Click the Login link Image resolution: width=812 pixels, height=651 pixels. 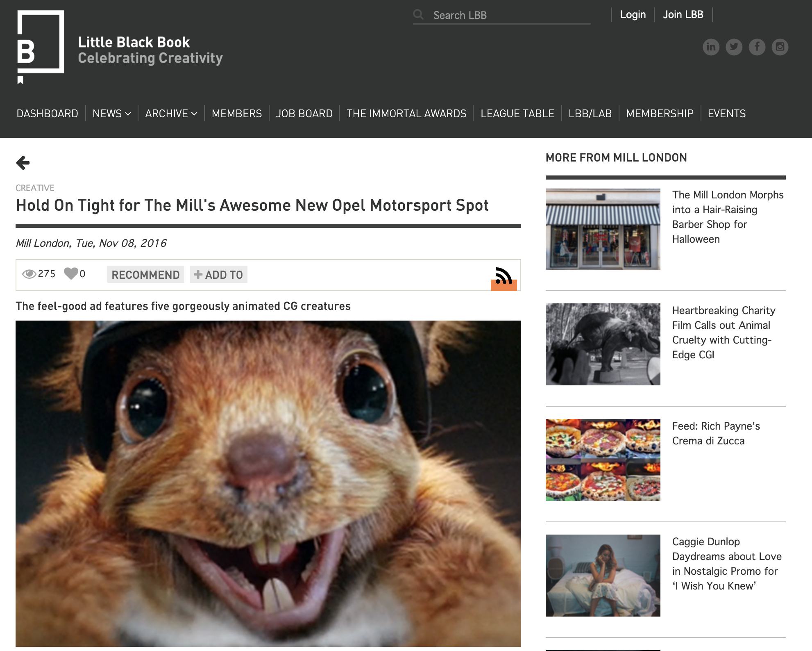[x=633, y=14]
